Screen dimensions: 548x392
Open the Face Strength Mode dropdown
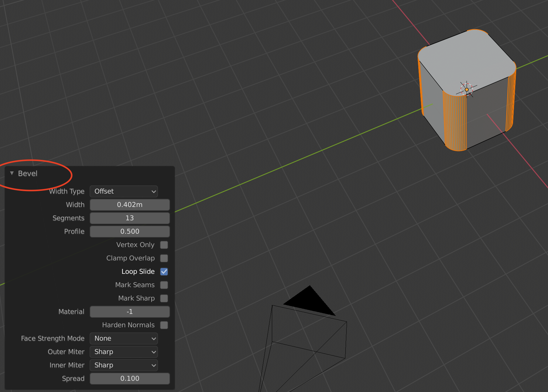coord(124,339)
